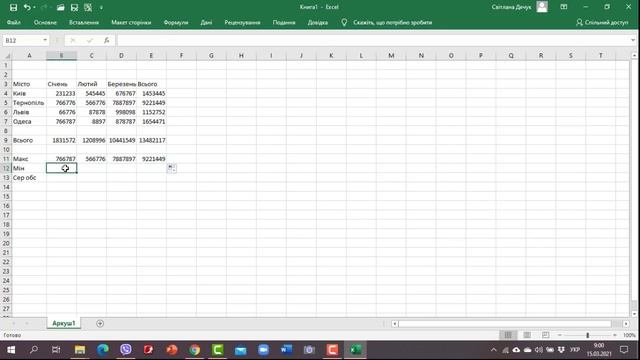
Task: Click the horizontal scrollbar right arrow
Action: click(626, 324)
